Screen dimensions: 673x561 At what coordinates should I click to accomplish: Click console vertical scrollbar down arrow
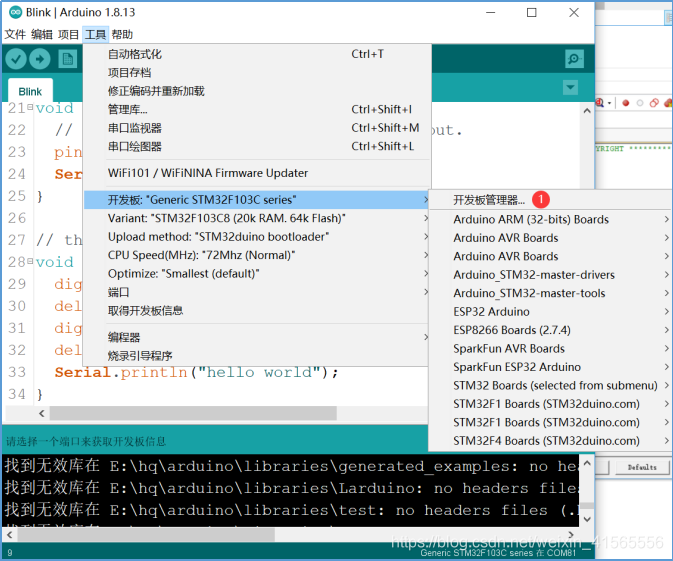coord(587,519)
